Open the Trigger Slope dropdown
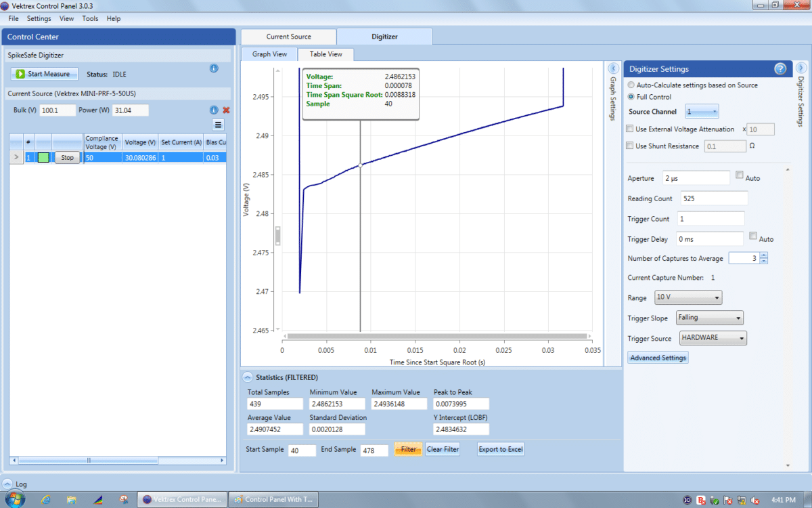 [x=709, y=318]
